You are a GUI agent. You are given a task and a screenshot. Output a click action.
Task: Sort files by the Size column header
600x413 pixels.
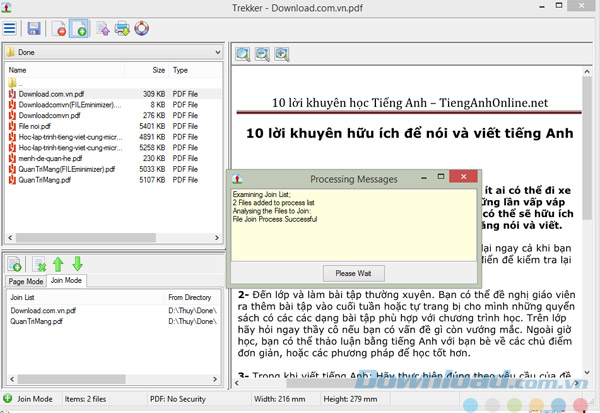click(x=159, y=70)
